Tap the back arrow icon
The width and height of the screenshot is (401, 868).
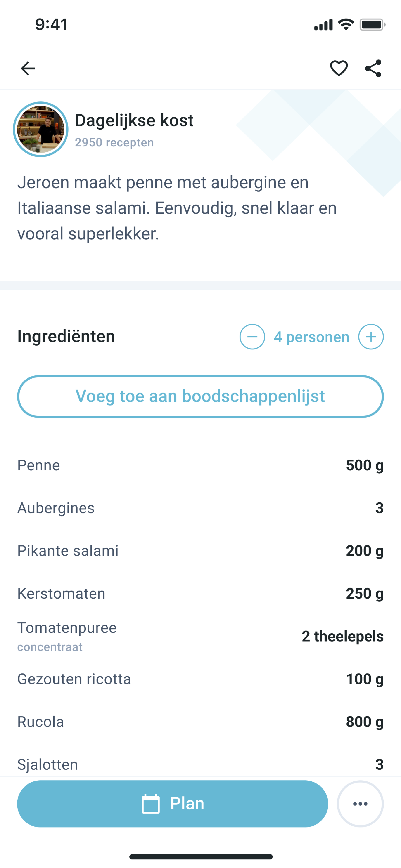(28, 68)
